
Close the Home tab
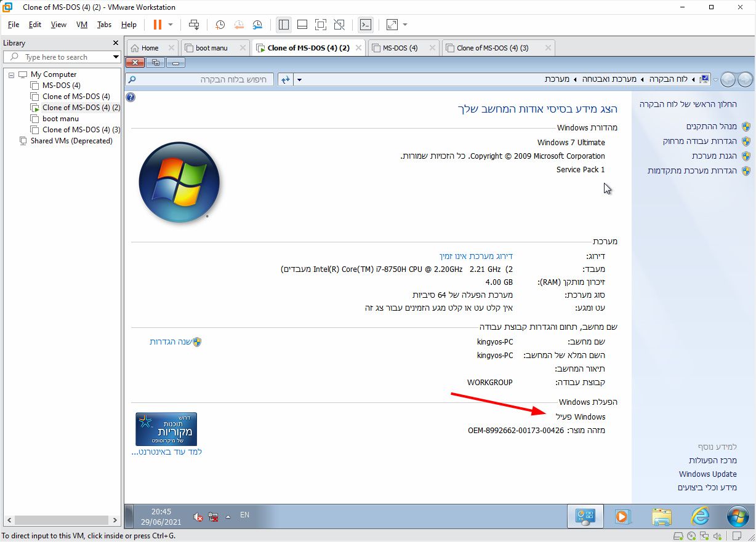pos(171,47)
